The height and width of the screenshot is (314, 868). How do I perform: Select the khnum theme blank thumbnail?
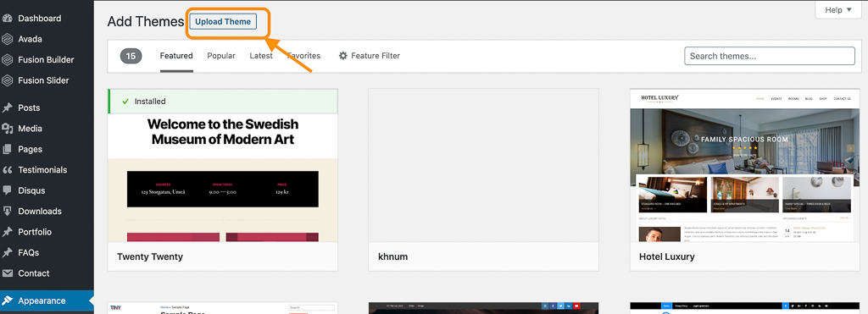pos(483,165)
